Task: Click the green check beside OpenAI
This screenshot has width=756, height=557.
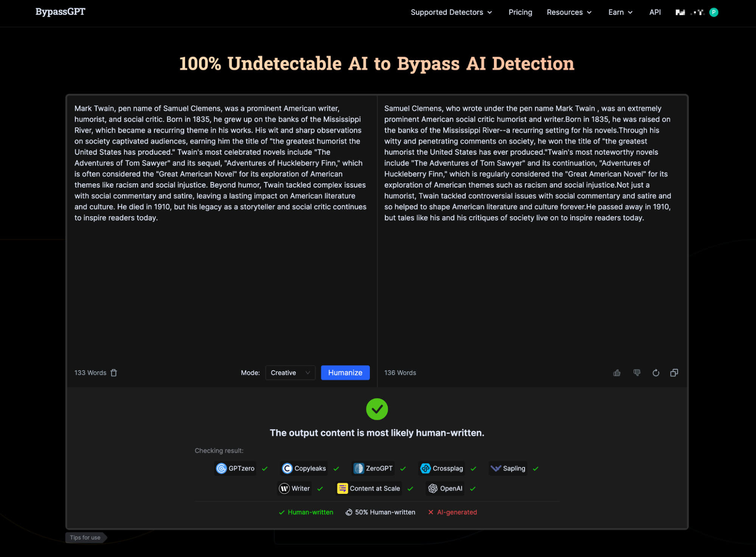Action: [x=472, y=489]
